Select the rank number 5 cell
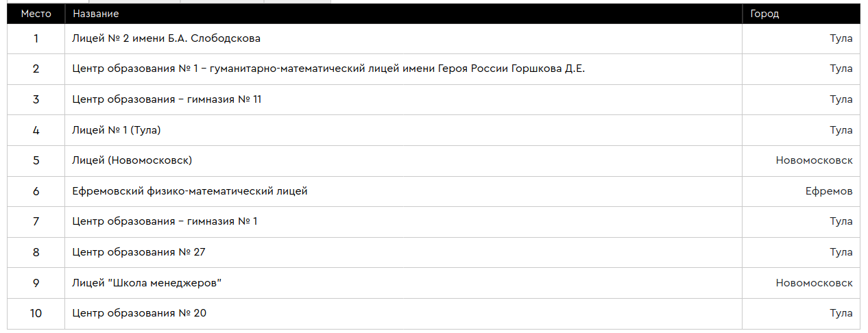Viewport: 868px width, 333px height. click(36, 160)
